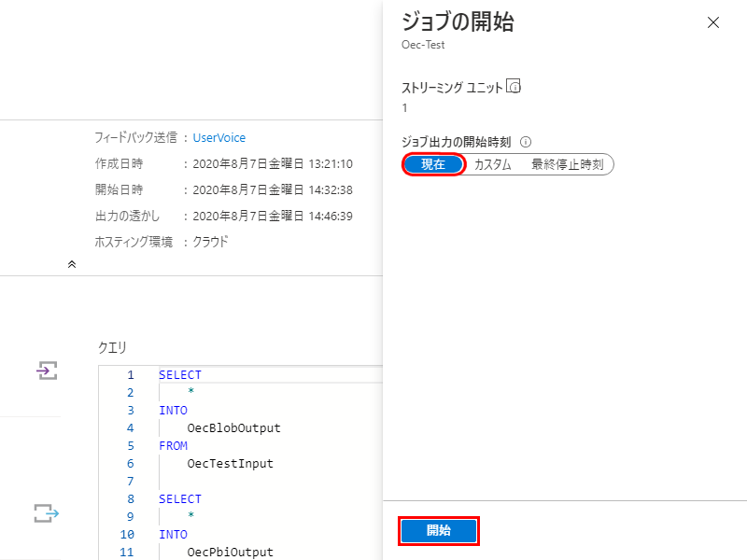747x560 pixels.
Task: Click the output arrow icon
Action: click(x=46, y=512)
